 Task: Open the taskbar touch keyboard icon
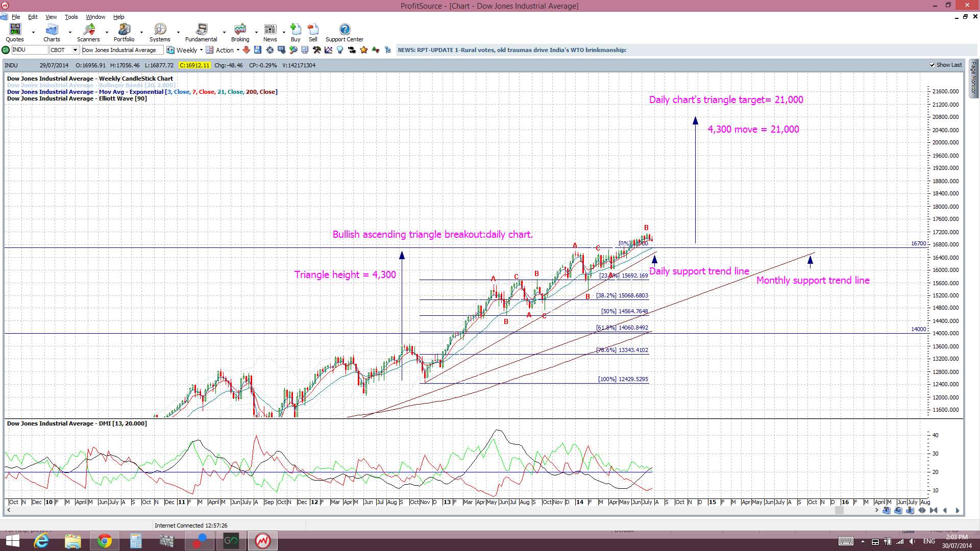(846, 541)
